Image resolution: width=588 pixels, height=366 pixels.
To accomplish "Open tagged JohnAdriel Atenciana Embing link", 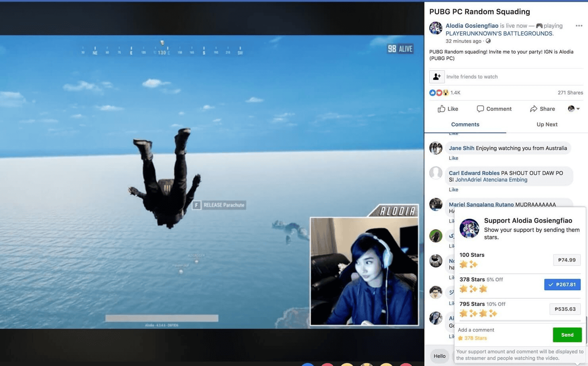I will 491,180.
